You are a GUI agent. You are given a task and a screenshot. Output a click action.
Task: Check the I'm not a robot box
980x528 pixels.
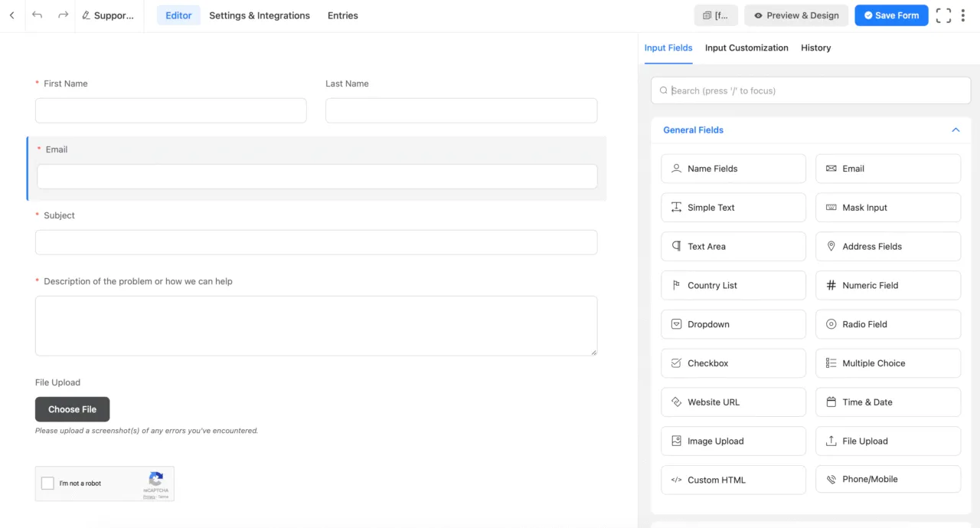tap(47, 484)
